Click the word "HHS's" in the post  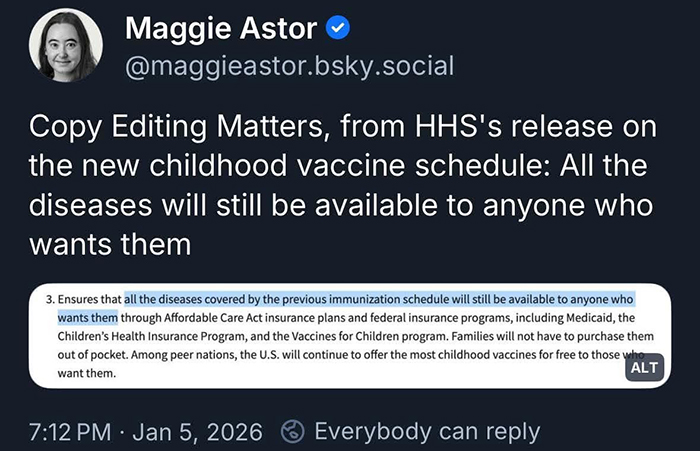446,129
